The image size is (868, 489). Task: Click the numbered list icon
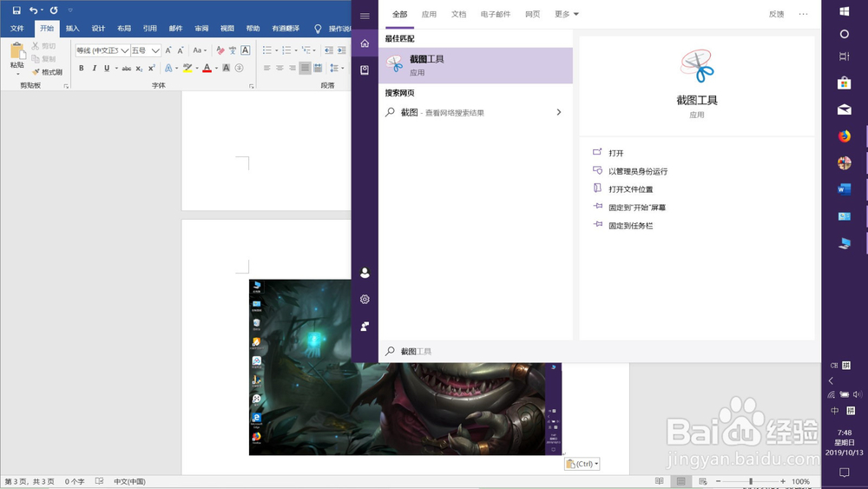(x=286, y=50)
